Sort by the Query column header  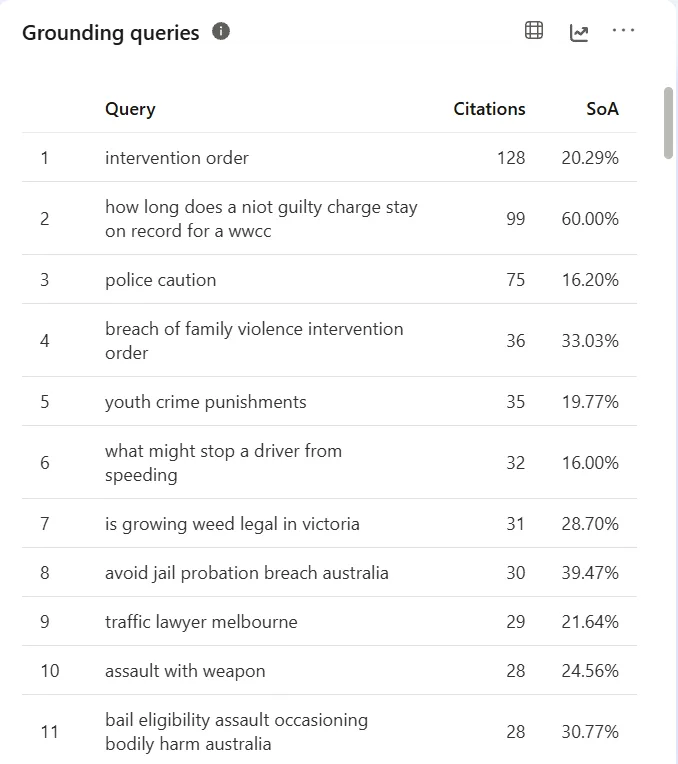pyautogui.click(x=130, y=109)
